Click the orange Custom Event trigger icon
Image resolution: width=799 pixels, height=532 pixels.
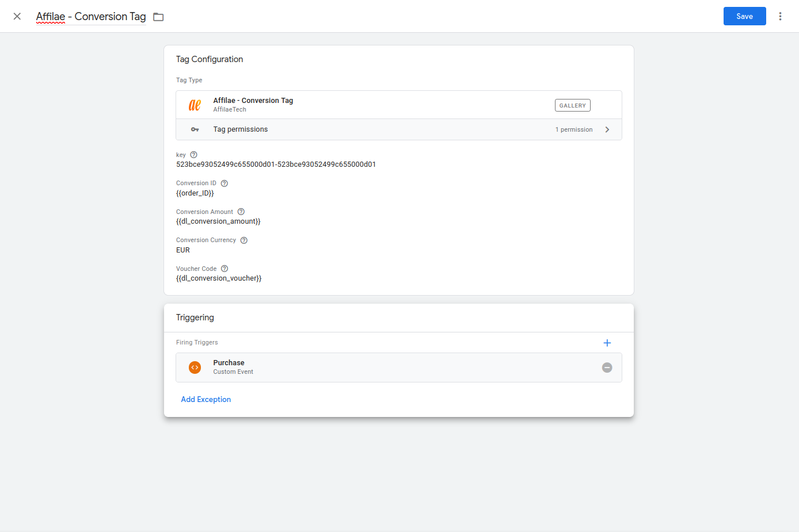pos(195,368)
